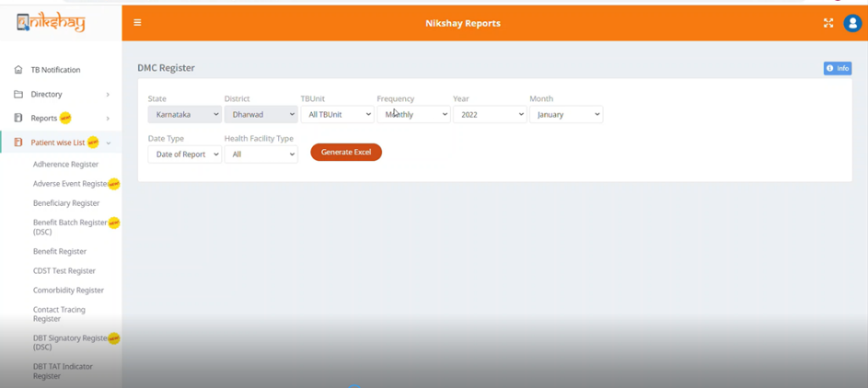Open the Month dropdown showing January
This screenshot has width=868, height=388.
pyautogui.click(x=566, y=114)
